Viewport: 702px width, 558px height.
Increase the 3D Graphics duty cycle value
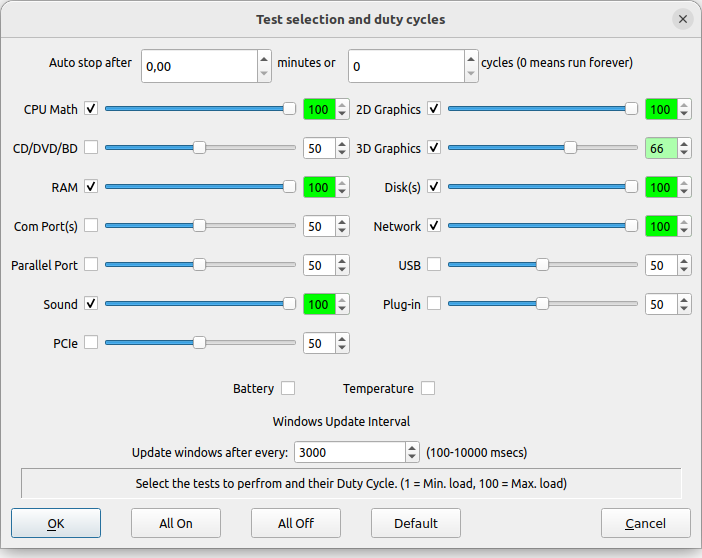(684, 143)
